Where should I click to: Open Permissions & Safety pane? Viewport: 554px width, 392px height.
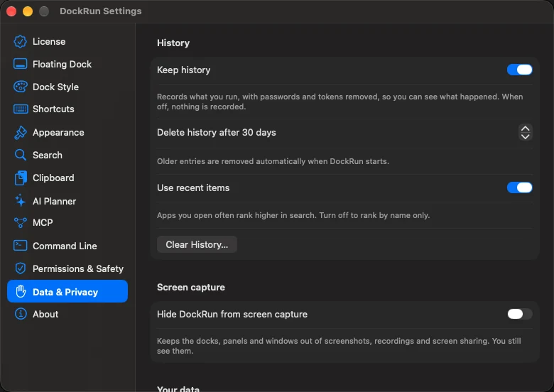click(67, 268)
